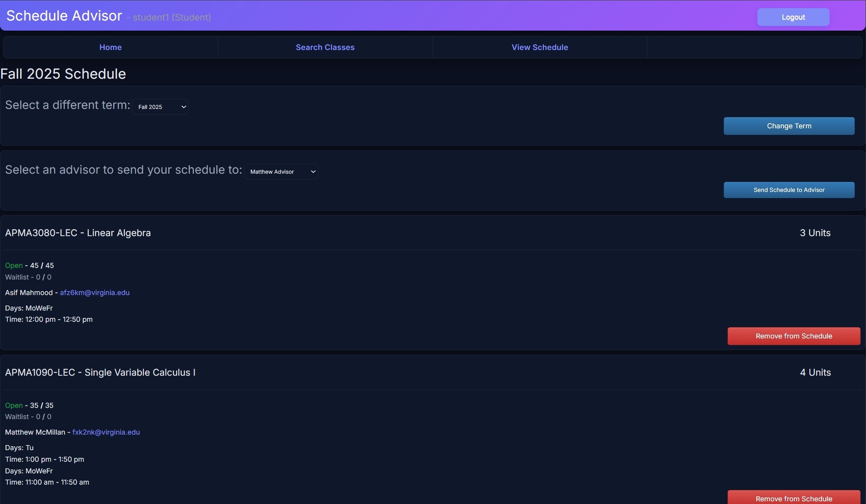Click the APMA1090-LEC course heading
The width and height of the screenshot is (866, 504).
click(x=100, y=373)
